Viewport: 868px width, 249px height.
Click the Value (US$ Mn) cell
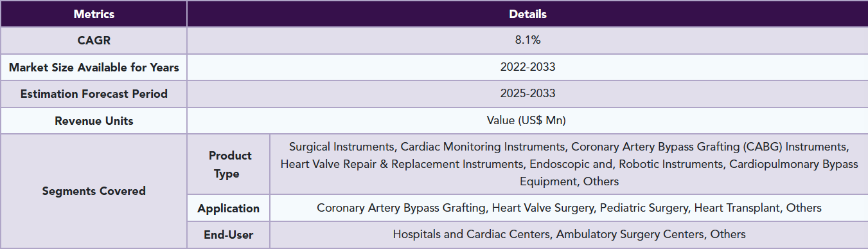pyautogui.click(x=527, y=121)
